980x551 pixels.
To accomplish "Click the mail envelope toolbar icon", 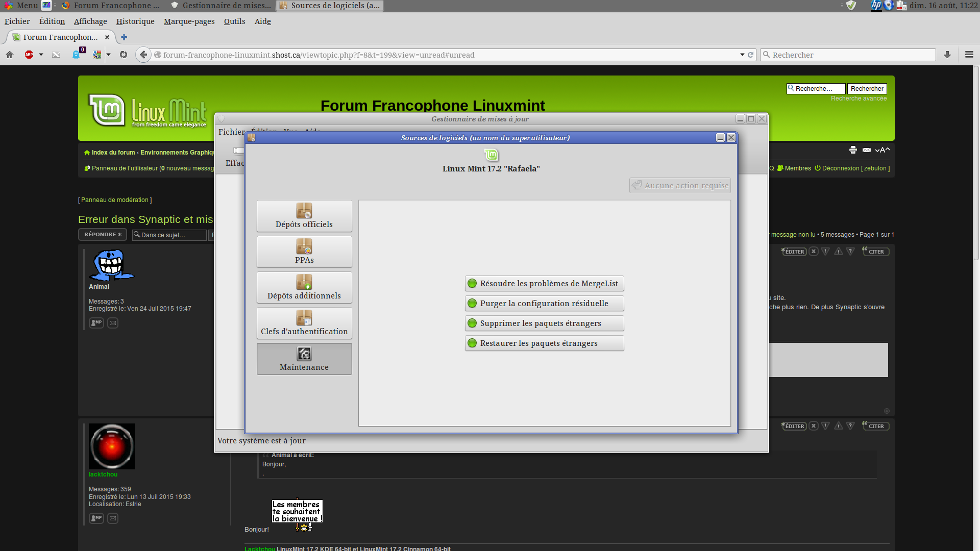I will 56,55.
